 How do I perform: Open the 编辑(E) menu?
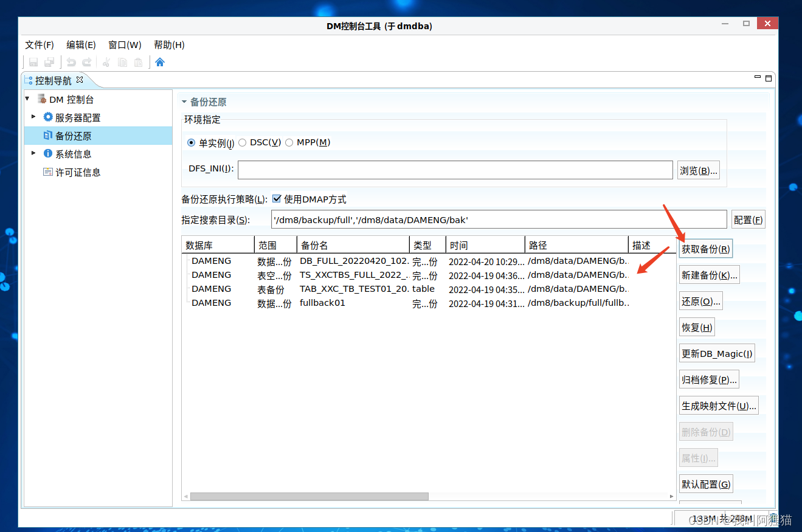(81, 45)
